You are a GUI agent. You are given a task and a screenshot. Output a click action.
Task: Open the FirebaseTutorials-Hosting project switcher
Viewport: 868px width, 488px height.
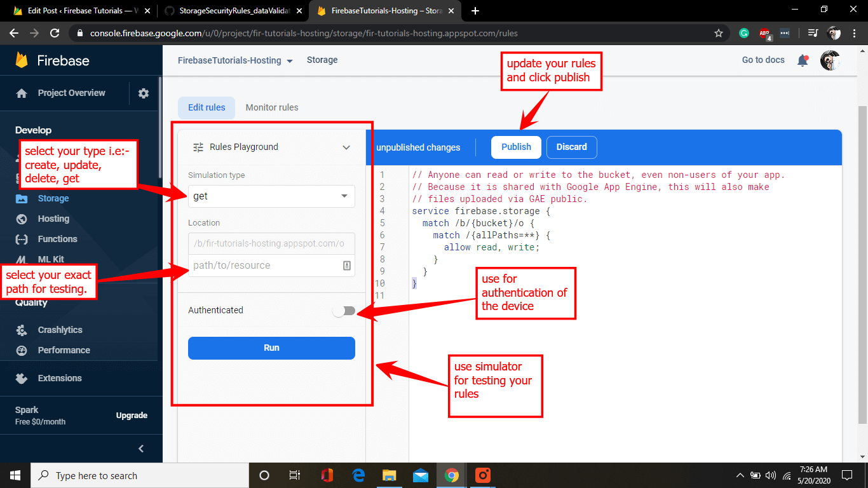[x=234, y=60]
